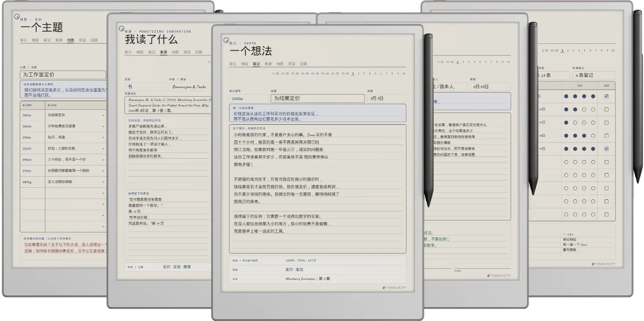Select the linked notes 2603b · 1904c · 2211f
The image size is (644, 321).
(301, 260)
